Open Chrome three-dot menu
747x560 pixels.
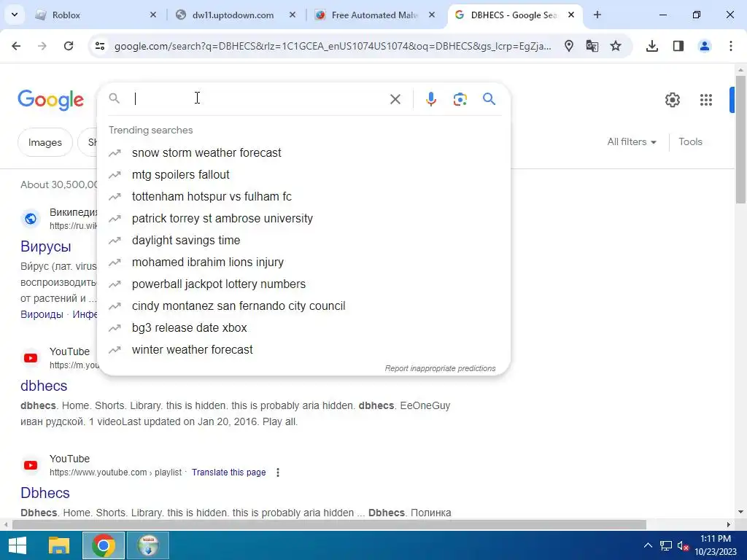point(731,46)
